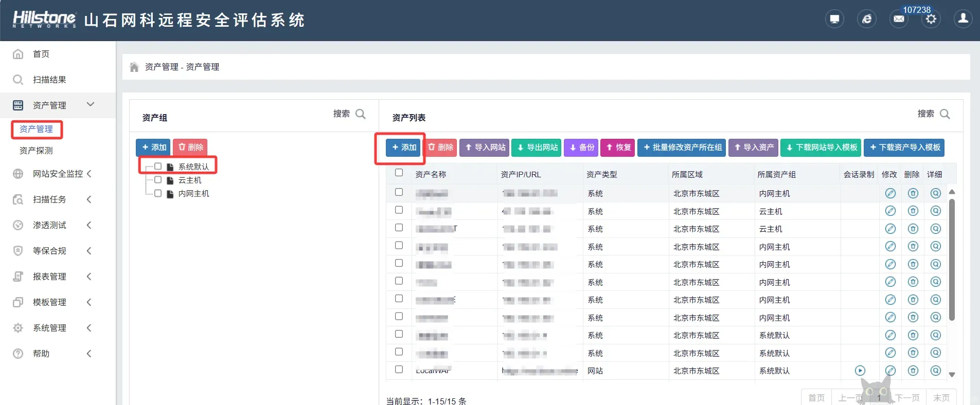Click the 帮助 question icon in sidebar
Image resolution: width=980 pixels, height=405 pixels.
pos(18,354)
